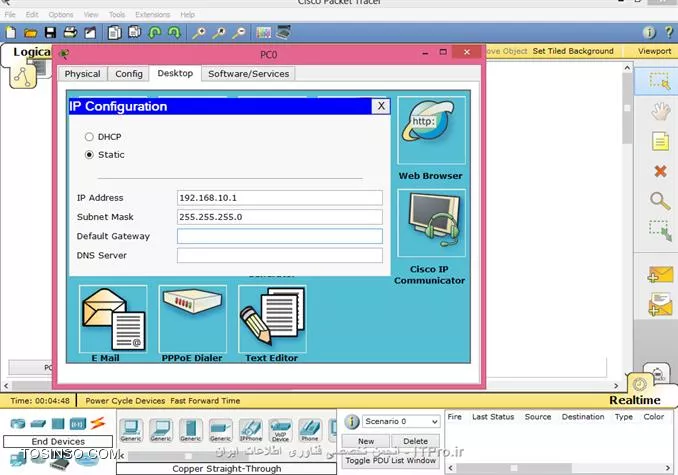Viewport: 678px width, 475px height.
Task: Click the Default Gateway input field
Action: [280, 236]
